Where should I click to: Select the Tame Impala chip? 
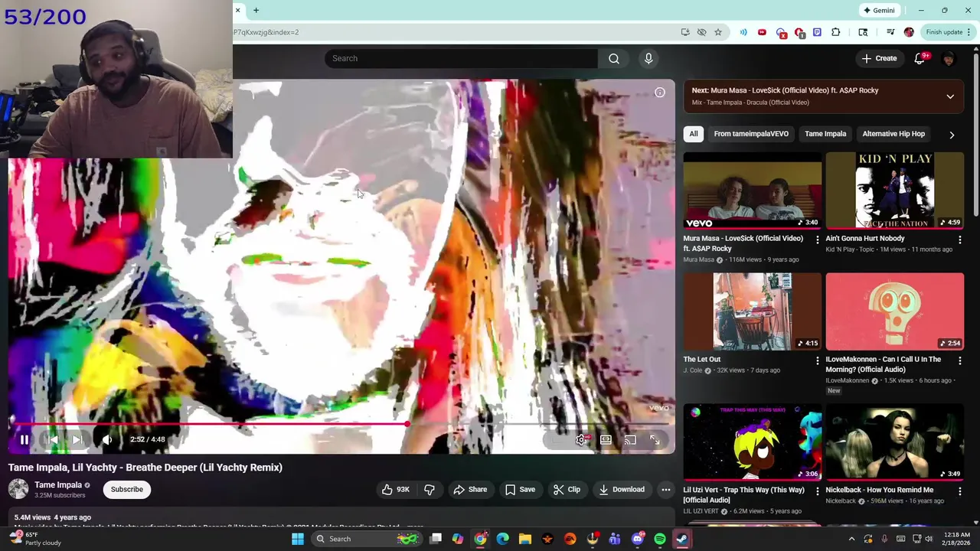(x=825, y=134)
